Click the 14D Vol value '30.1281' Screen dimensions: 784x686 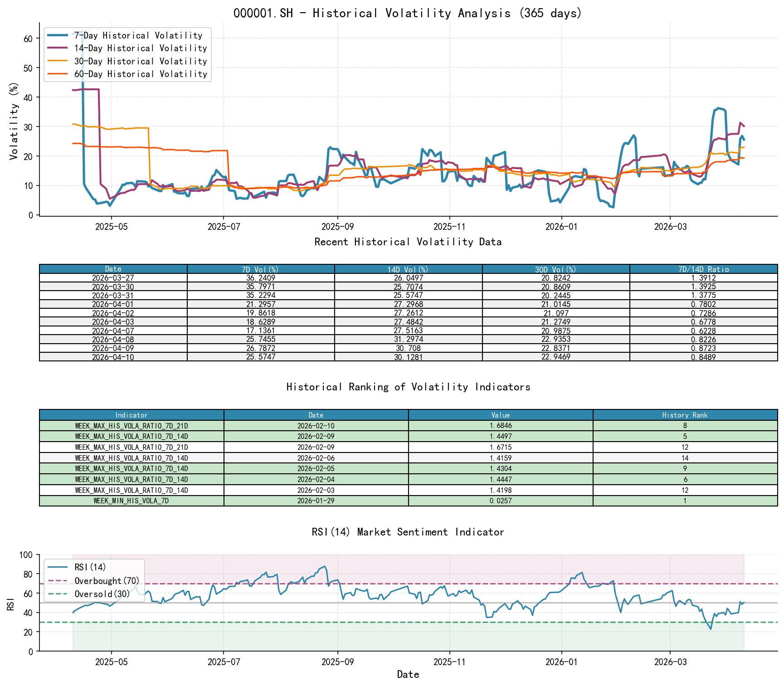pyautogui.click(x=408, y=357)
